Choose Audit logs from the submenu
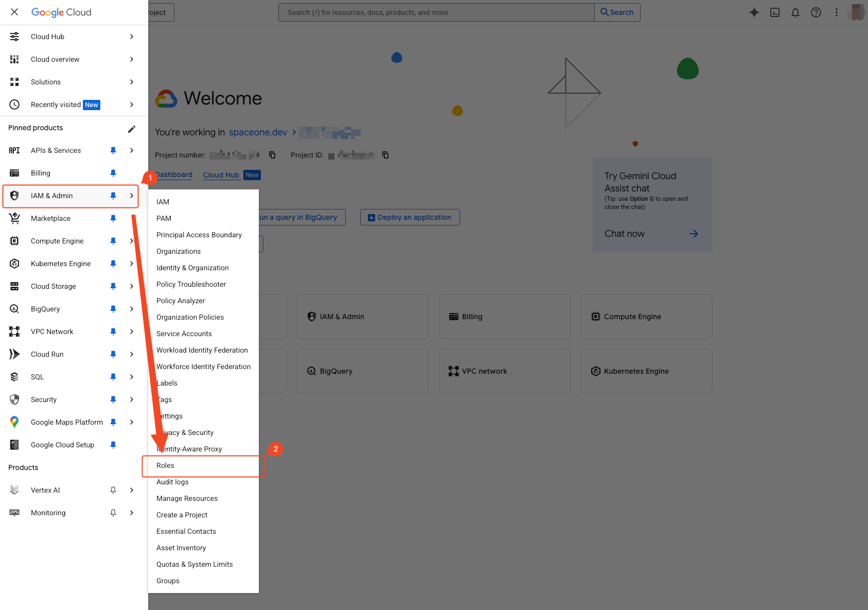The width and height of the screenshot is (868, 610). (203, 482)
